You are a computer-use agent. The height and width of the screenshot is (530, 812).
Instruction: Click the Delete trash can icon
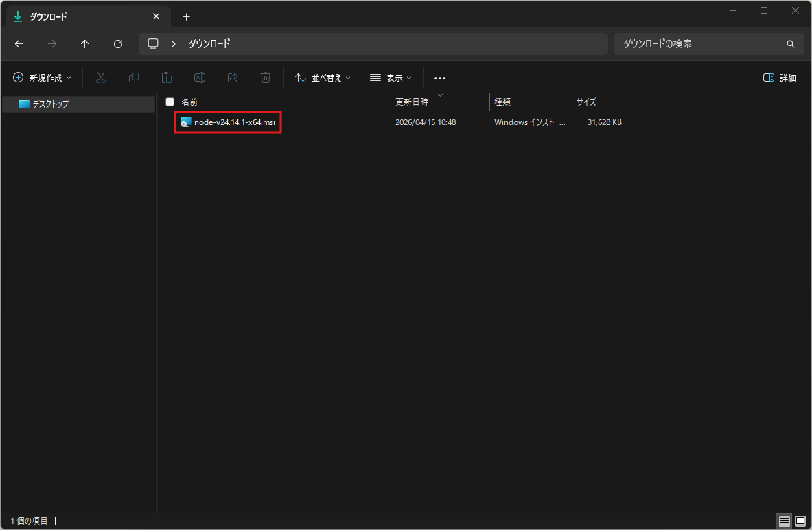(x=266, y=78)
